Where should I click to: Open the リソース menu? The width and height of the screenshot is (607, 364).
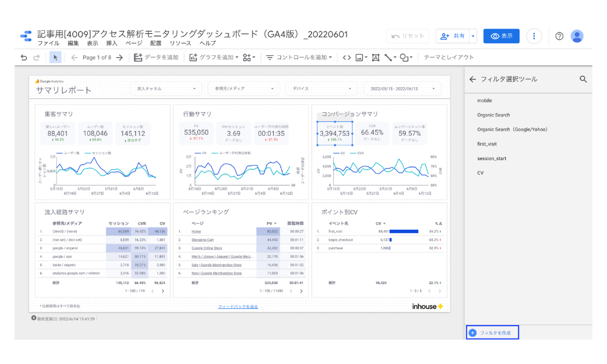(x=180, y=43)
